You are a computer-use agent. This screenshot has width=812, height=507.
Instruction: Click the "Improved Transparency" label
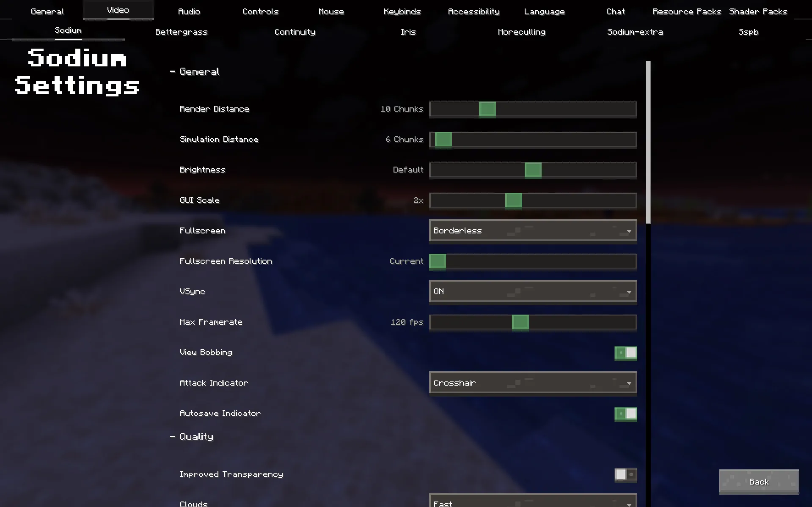[231, 474]
